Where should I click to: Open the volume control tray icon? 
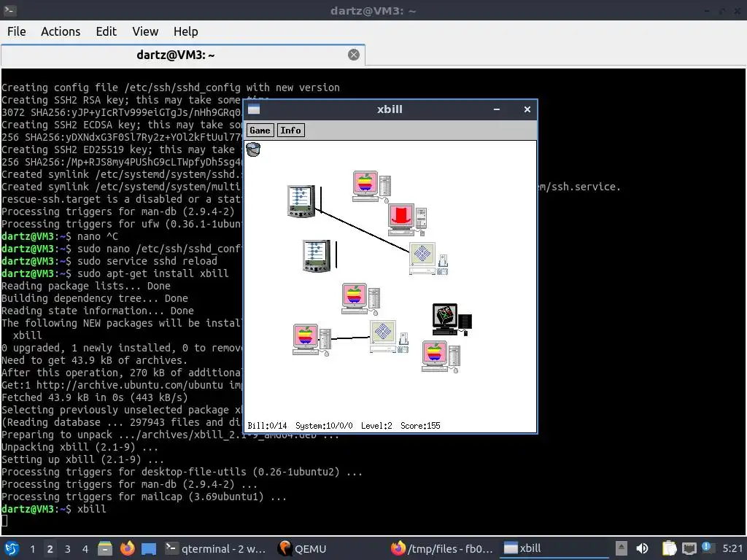tap(642, 548)
